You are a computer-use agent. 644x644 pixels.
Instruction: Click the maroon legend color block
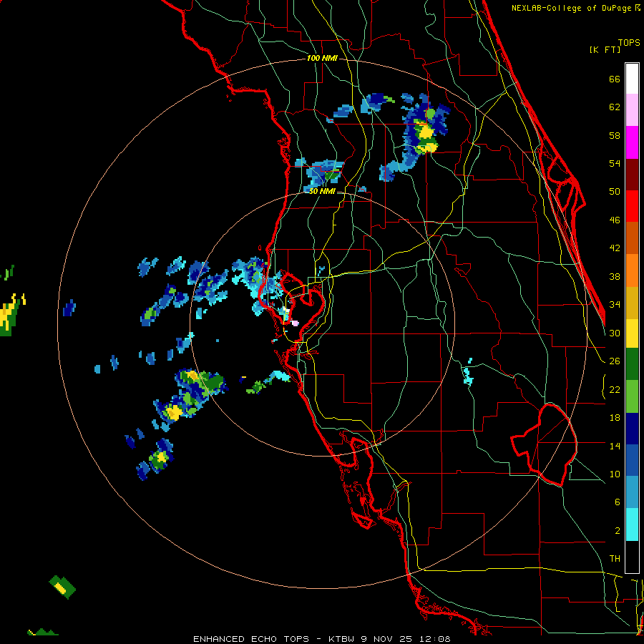[632, 174]
